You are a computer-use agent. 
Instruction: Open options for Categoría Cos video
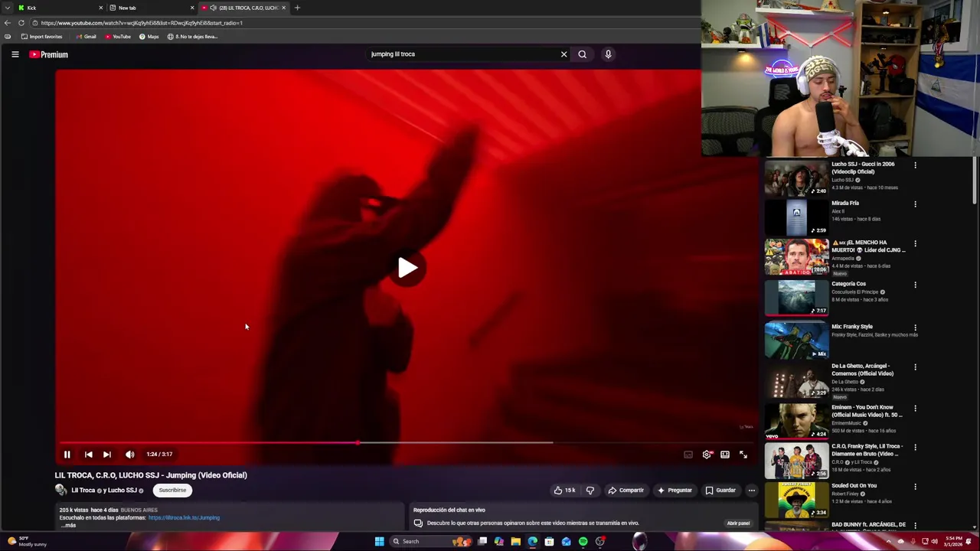click(x=915, y=285)
